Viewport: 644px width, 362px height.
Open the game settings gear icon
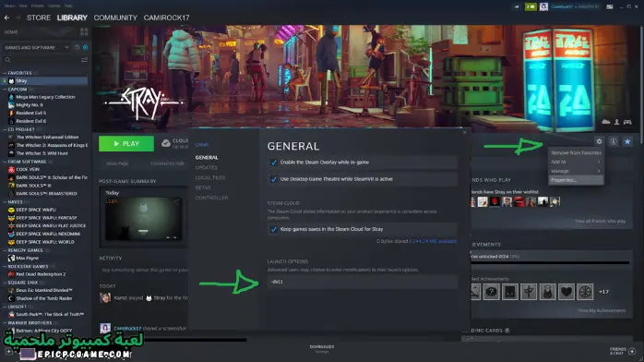[599, 141]
